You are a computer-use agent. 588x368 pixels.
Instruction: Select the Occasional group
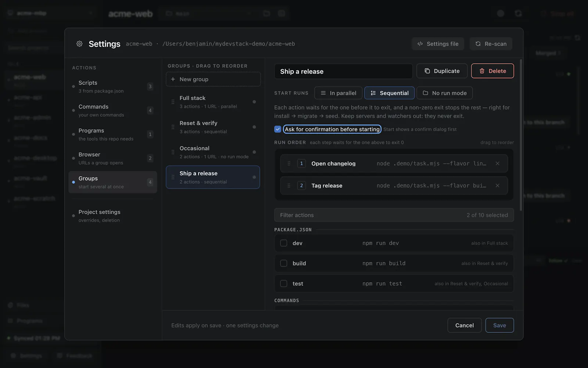click(213, 152)
